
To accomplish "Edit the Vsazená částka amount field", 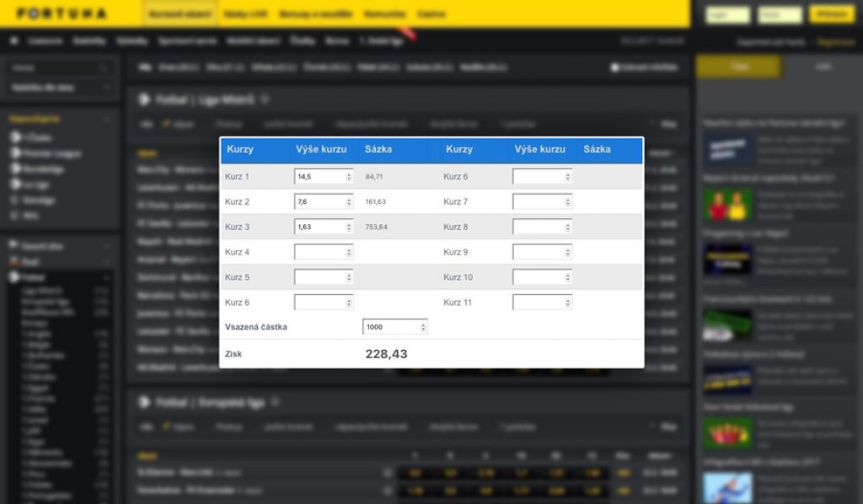I will click(x=390, y=327).
